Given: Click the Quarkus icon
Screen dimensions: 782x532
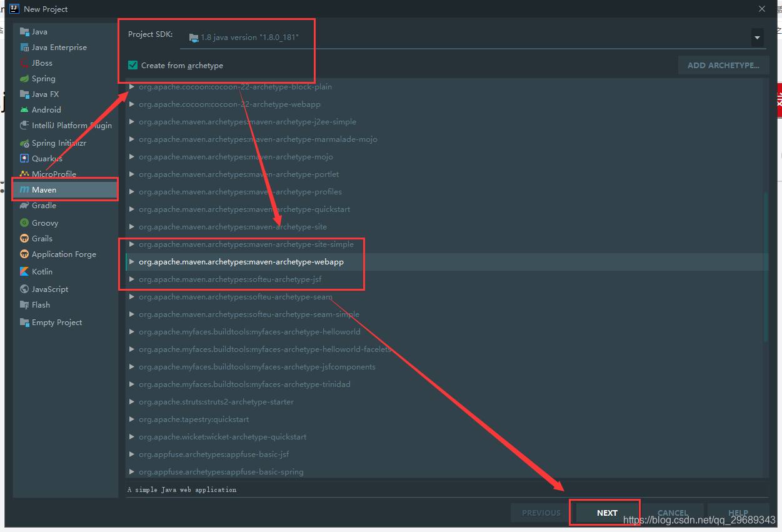Looking at the screenshot, I should pos(24,159).
